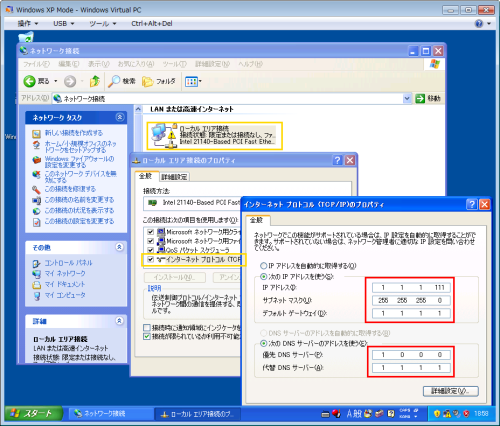Click the スタート button

point(34,414)
